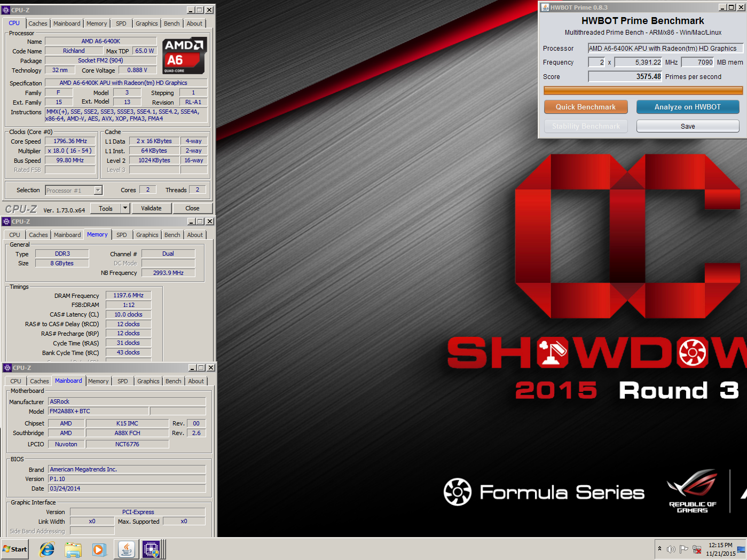This screenshot has height=560, width=747.
Task: Switch to Graphics tab in top CPU-Z window
Action: 147,23
